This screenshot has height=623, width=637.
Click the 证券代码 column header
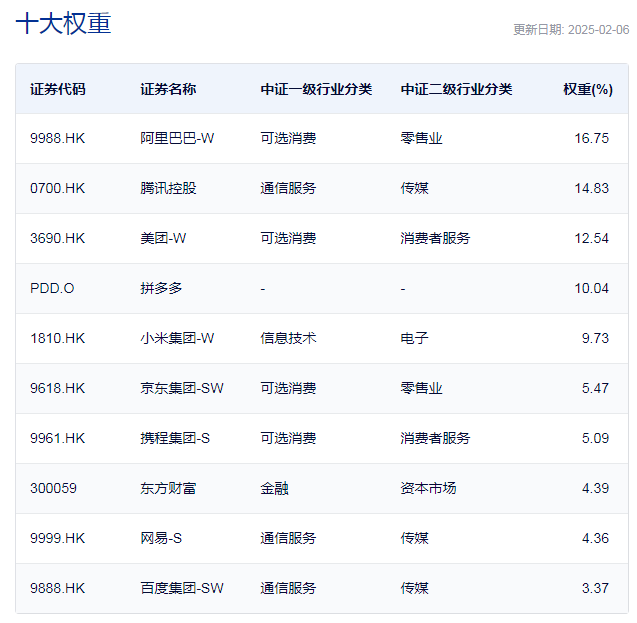click(x=58, y=89)
